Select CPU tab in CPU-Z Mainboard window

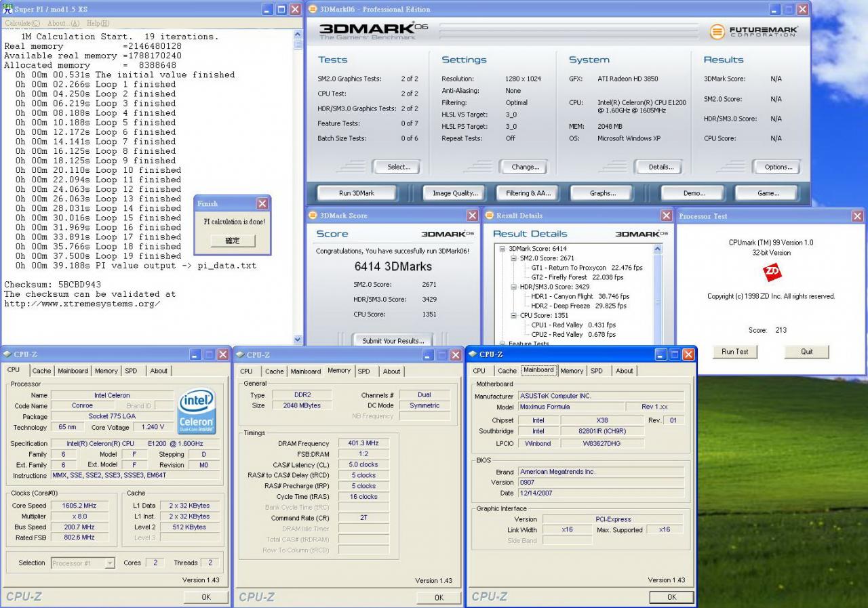pyautogui.click(x=479, y=371)
